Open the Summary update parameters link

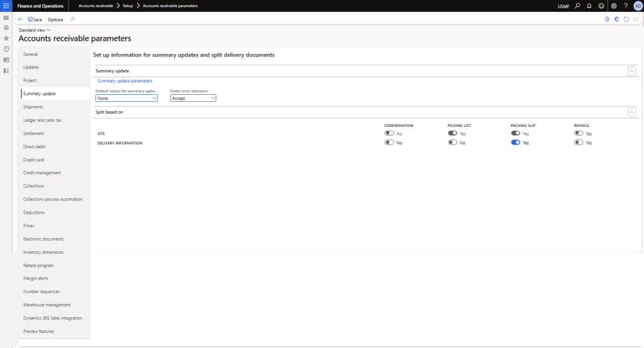(x=125, y=81)
